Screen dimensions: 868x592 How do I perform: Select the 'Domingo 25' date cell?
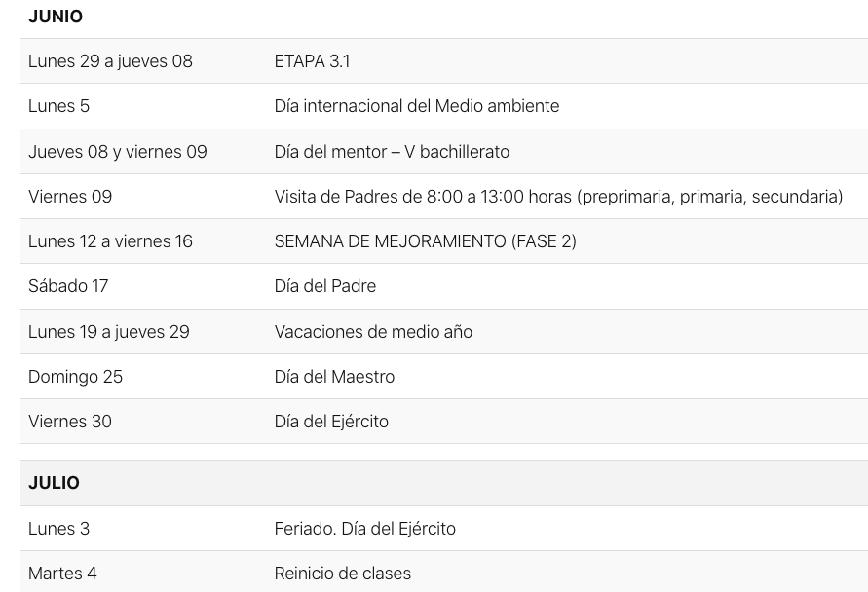point(75,377)
